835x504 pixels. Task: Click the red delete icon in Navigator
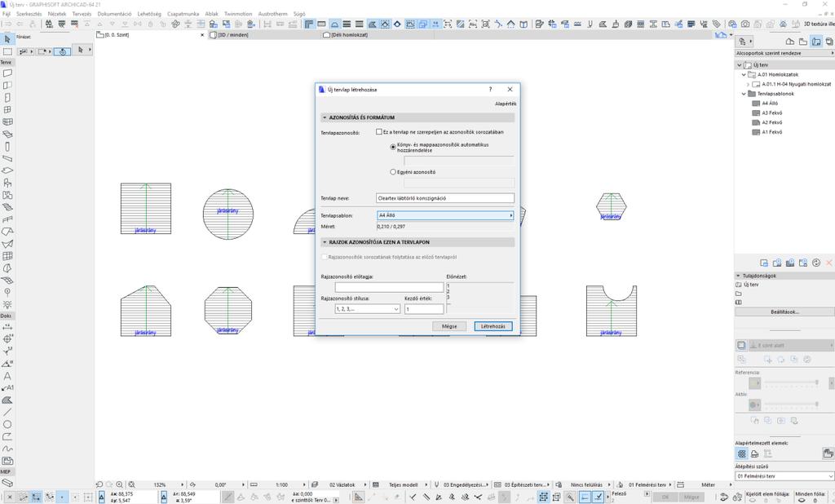(829, 263)
